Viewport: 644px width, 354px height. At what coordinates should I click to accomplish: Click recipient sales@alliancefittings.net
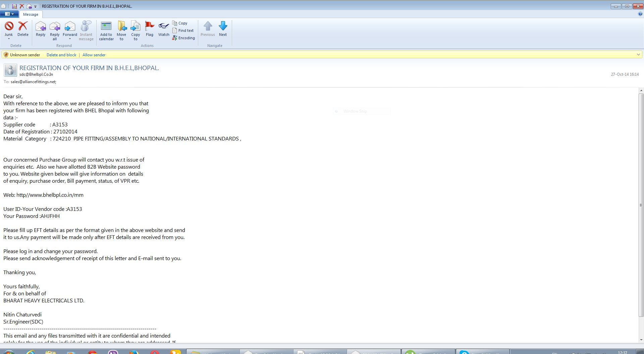click(34, 82)
